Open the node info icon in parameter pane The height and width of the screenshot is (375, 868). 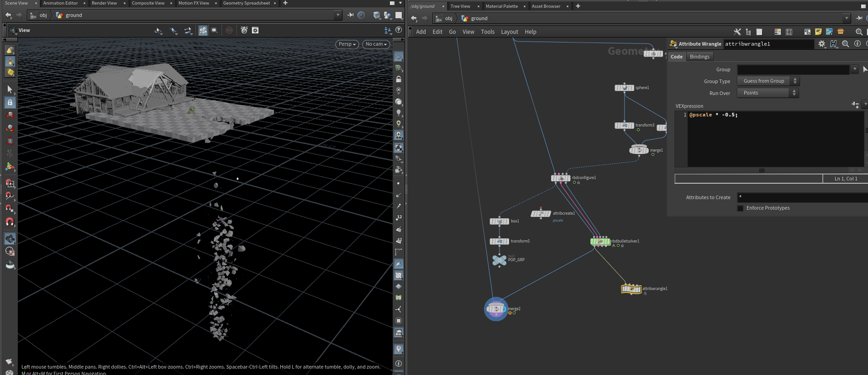pyautogui.click(x=857, y=44)
